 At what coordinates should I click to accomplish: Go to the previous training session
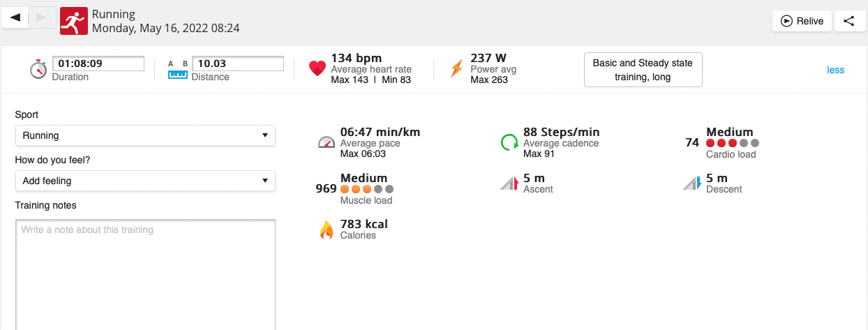15,17
